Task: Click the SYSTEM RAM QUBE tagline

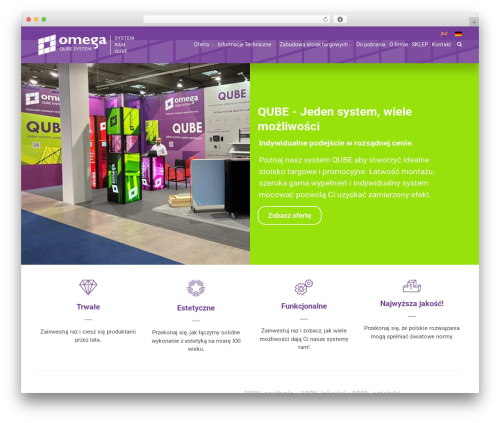Action: pyautogui.click(x=124, y=44)
